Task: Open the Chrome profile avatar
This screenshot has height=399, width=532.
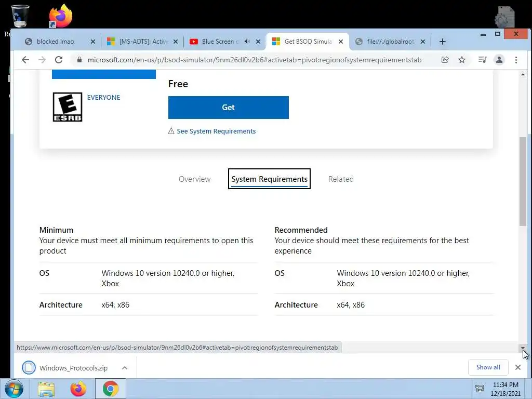Action: (x=499, y=60)
